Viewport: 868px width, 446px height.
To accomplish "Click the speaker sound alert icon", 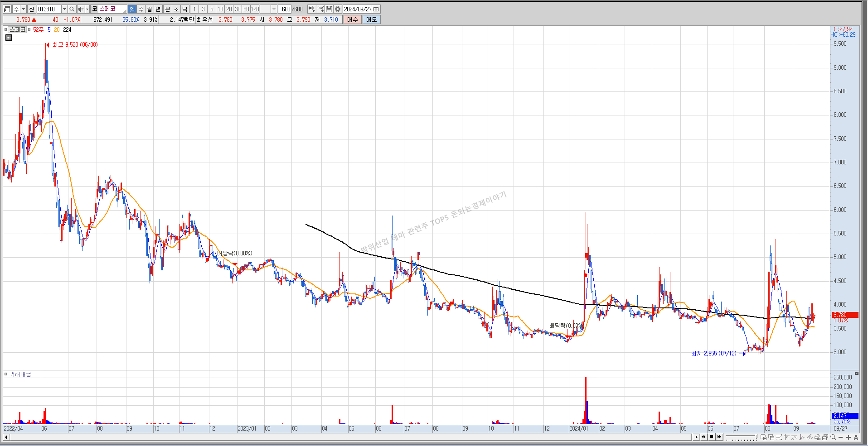I will (x=81, y=9).
